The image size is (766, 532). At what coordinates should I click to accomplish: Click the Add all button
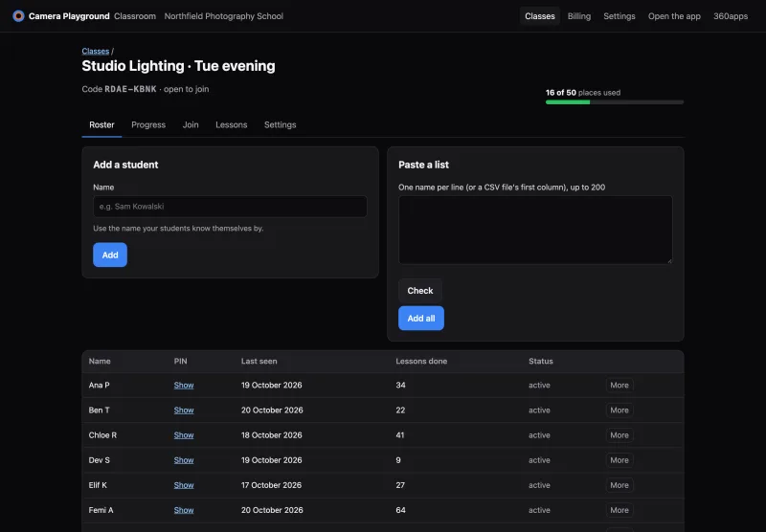421,319
